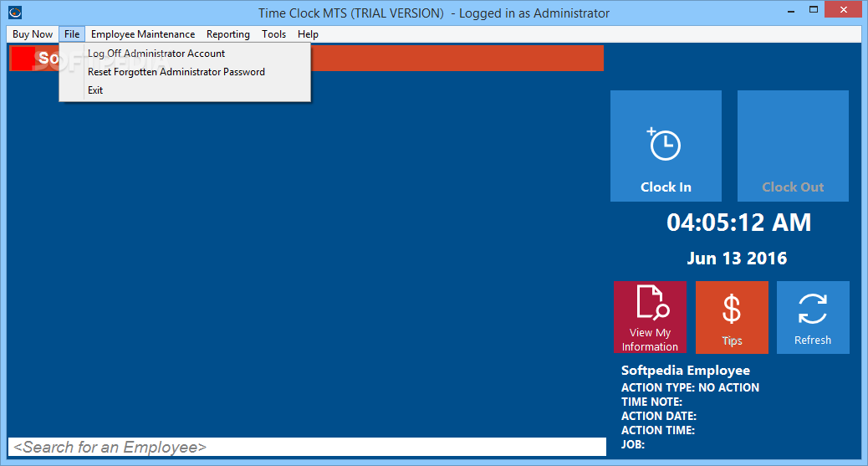Open the Help menu

[308, 34]
